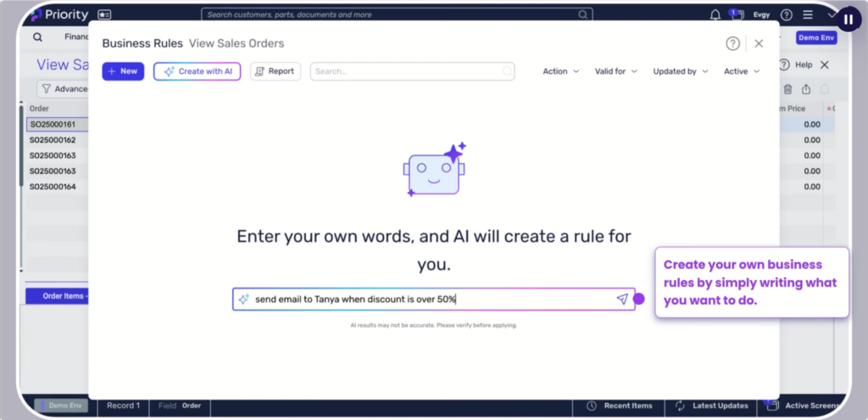Click the Order column header
This screenshot has width=868, height=420.
tap(39, 109)
